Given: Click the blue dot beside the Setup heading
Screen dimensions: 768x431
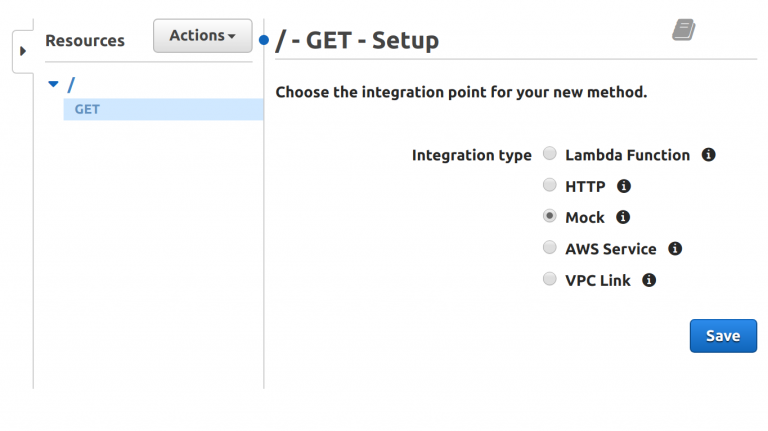Looking at the screenshot, I should (x=265, y=41).
